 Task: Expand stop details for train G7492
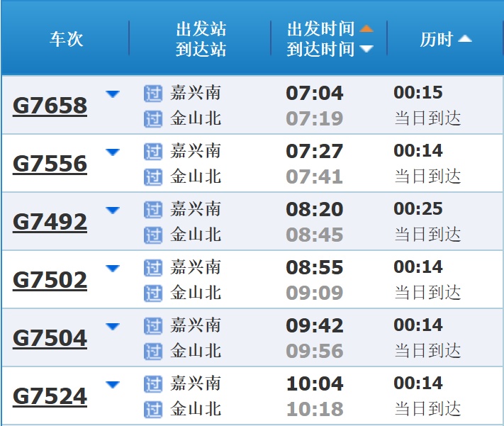[113, 210]
